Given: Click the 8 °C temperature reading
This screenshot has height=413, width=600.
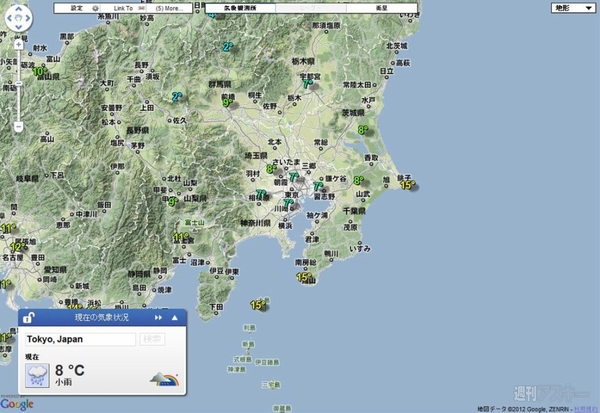Looking at the screenshot, I should coord(70,370).
